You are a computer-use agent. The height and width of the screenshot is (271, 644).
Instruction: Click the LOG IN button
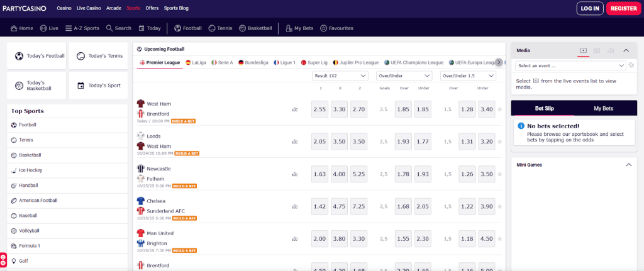pyautogui.click(x=590, y=8)
